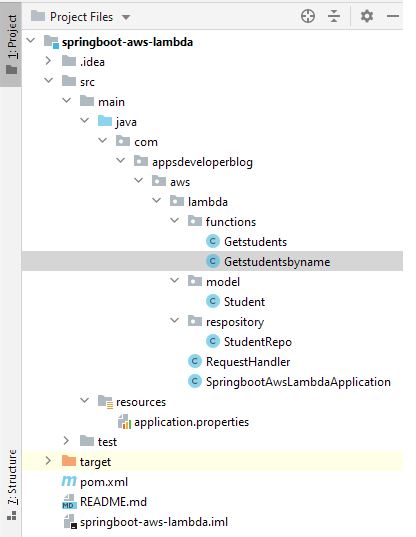This screenshot has width=416, height=537.
Task: Expand the .idea folder
Action: (48, 61)
